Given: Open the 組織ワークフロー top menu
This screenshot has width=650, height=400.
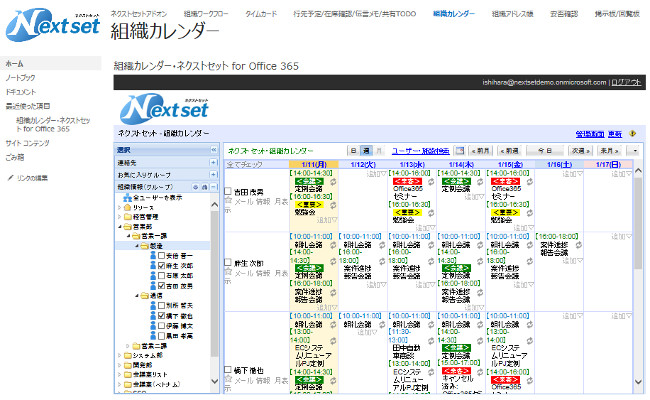Looking at the screenshot, I should pos(206,14).
